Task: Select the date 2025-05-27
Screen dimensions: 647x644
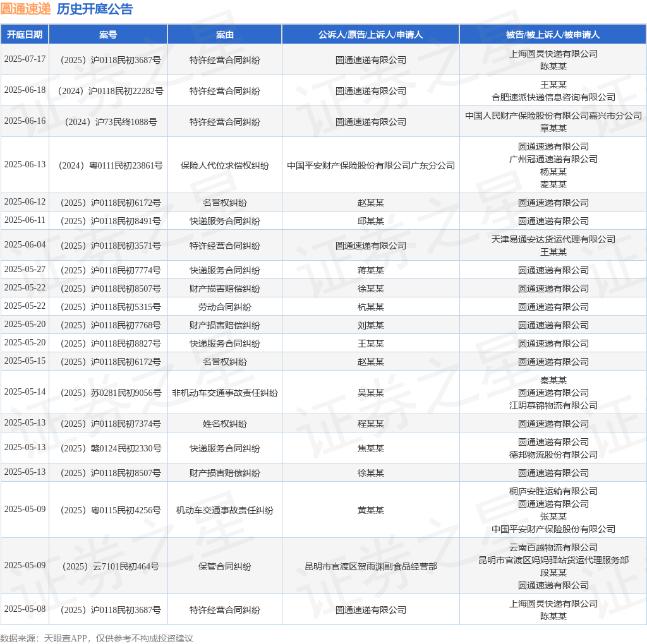Action: tap(25, 269)
